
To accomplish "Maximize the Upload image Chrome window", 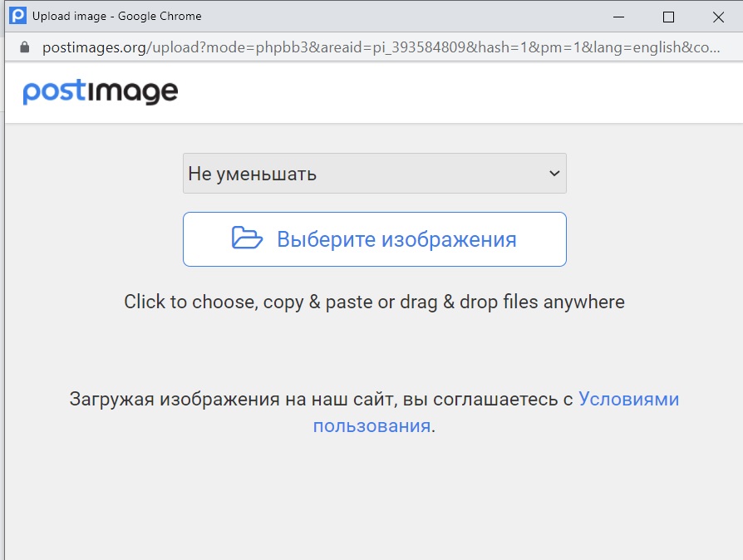I will tap(668, 17).
